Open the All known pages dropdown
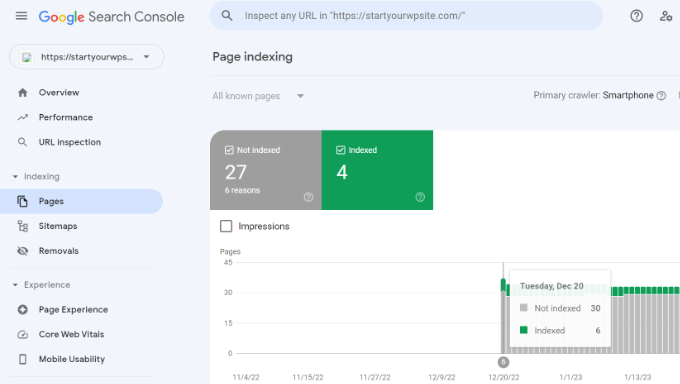Image resolution: width=680 pixels, height=384 pixels. point(258,96)
